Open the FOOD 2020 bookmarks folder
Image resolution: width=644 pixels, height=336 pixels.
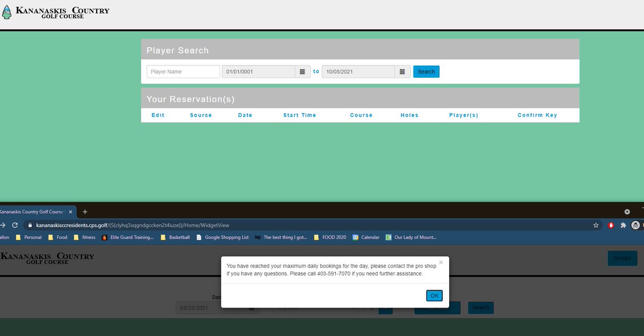click(330, 237)
